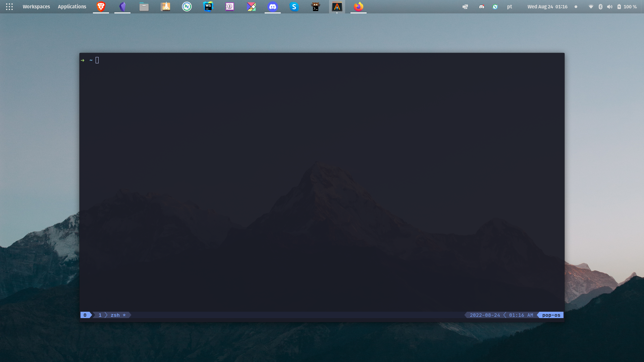644x362 pixels.
Task: Open Brave browser from the top dock
Action: pos(101,6)
